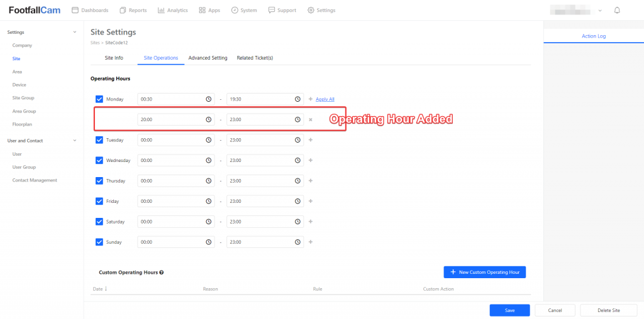Disable Saturday operating hours checkbox
The image size is (644, 319).
(x=99, y=222)
